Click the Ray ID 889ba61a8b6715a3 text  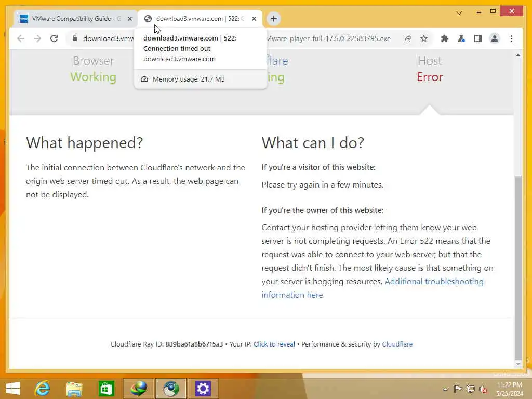point(194,344)
